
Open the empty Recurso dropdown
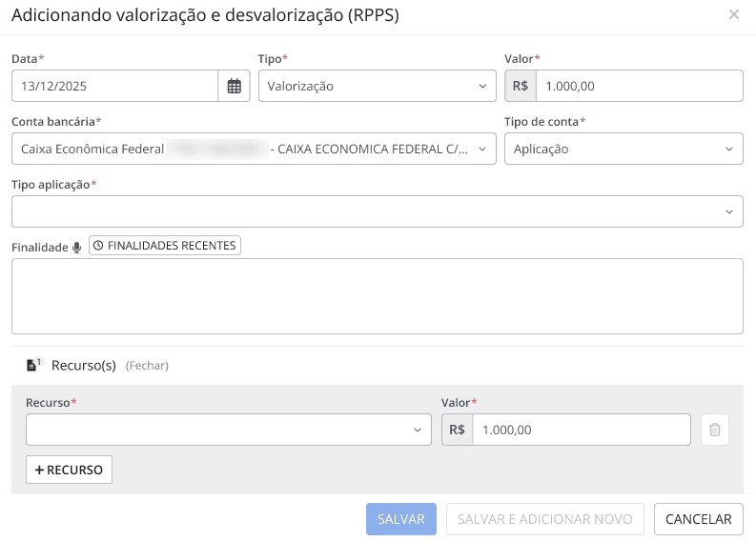click(x=229, y=430)
